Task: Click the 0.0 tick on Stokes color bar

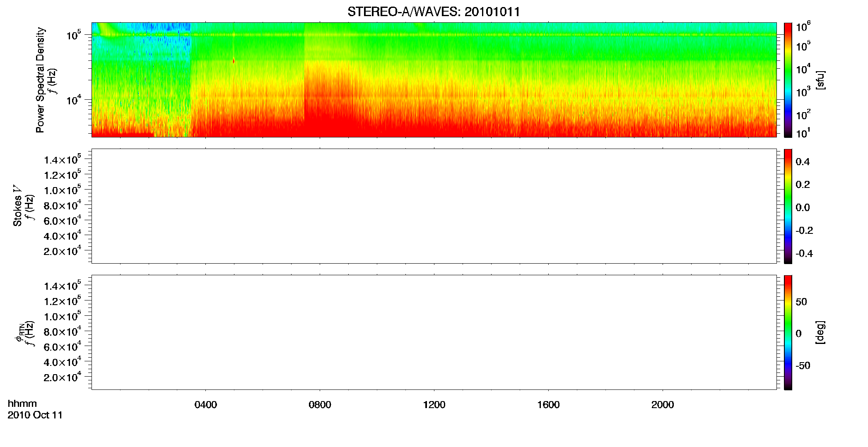Action: pos(803,208)
